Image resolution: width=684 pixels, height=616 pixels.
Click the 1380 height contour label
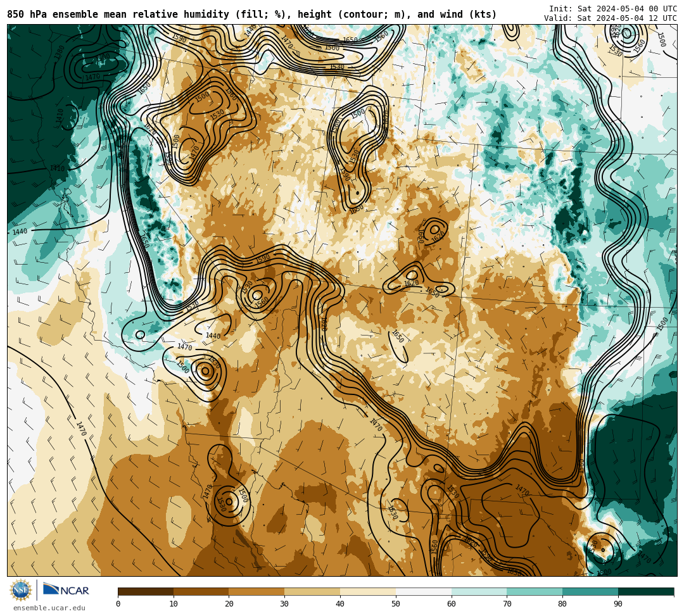point(60,53)
